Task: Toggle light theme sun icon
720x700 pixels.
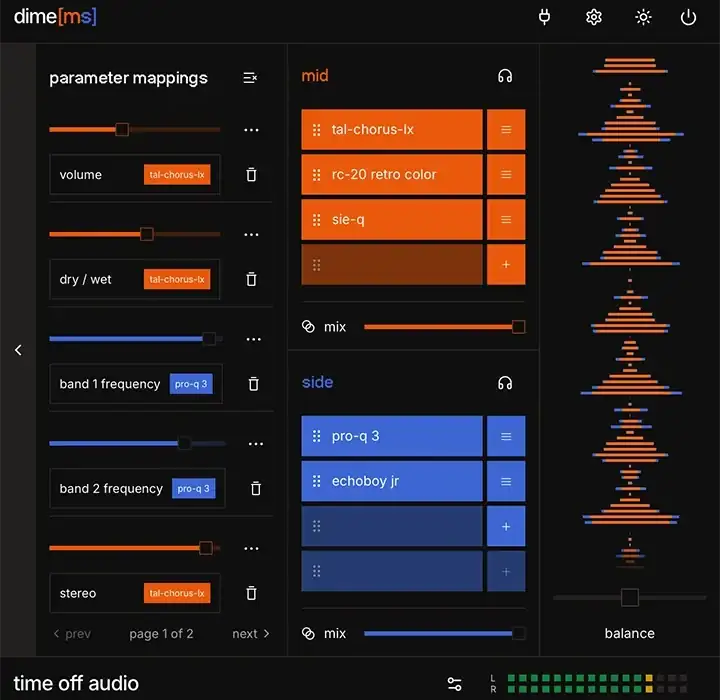Action: pos(643,17)
